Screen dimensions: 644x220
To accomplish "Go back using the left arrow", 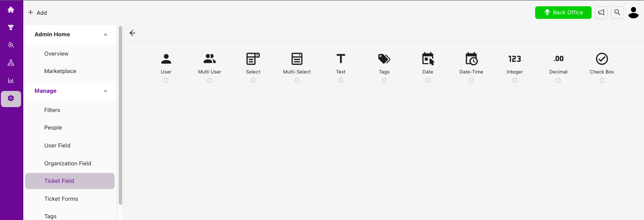I will pos(132,33).
